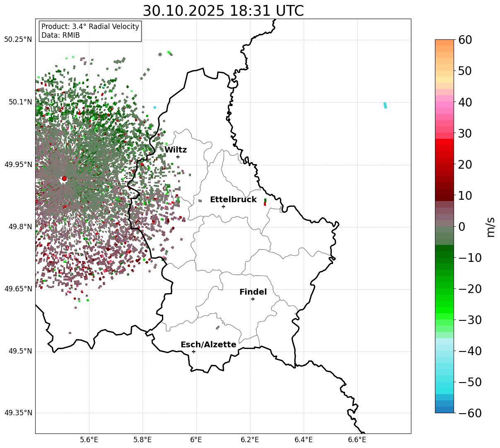Click the 50.25°N latitude tick label

coord(18,40)
